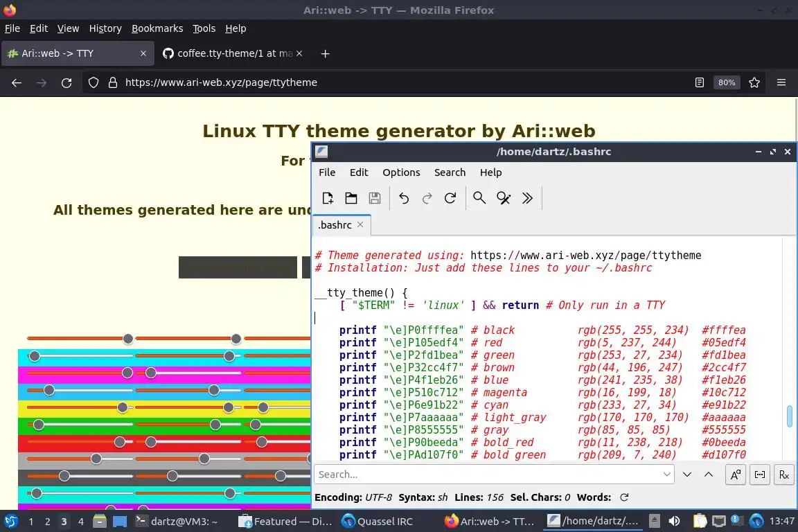Toggle Regular Expression search mode
Viewport: 798px width, 532px height.
[783, 475]
